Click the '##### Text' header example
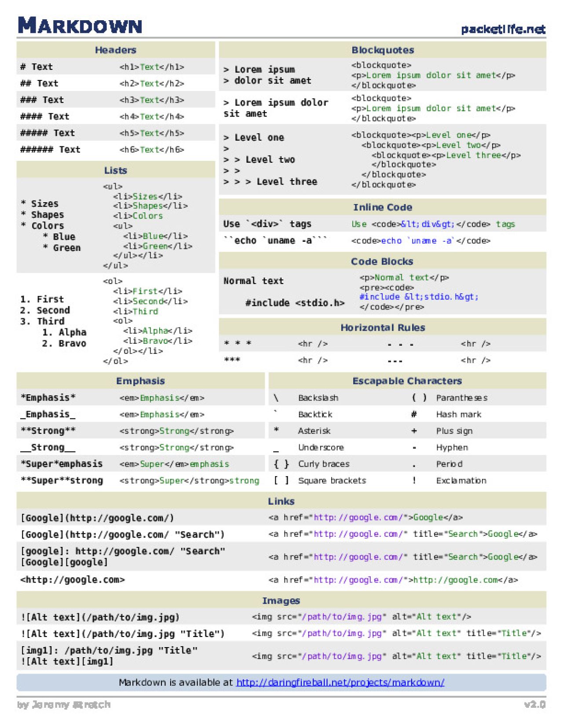Viewport: 563px width, 728px height. point(48,133)
